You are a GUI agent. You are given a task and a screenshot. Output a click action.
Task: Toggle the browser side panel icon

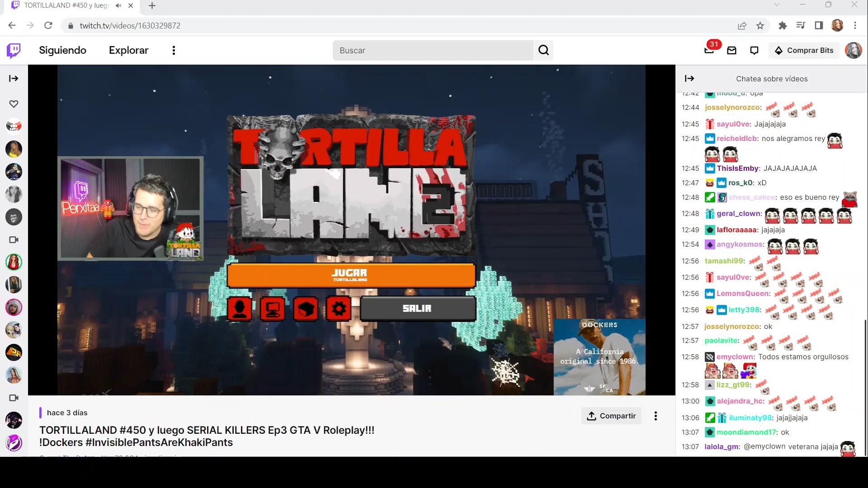coord(819,26)
